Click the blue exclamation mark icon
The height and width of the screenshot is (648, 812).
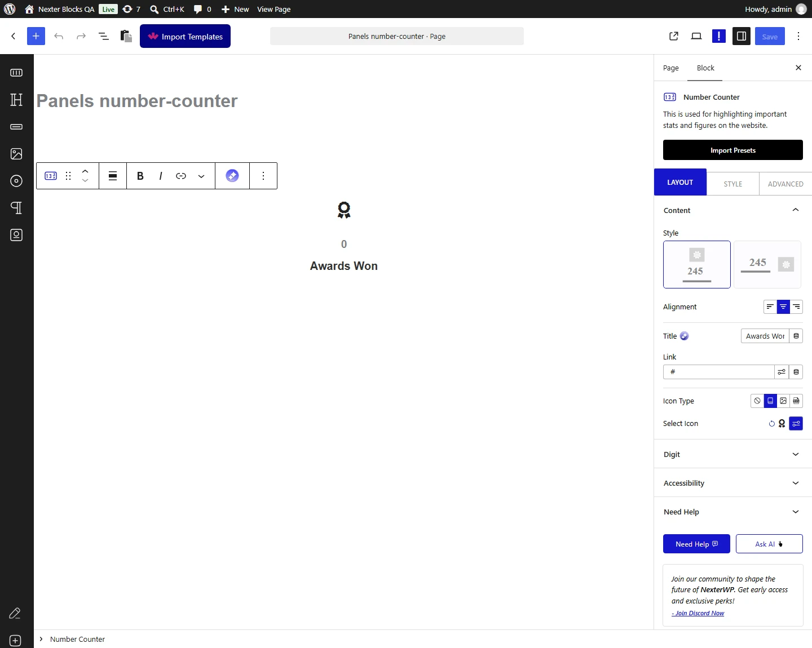(x=719, y=36)
